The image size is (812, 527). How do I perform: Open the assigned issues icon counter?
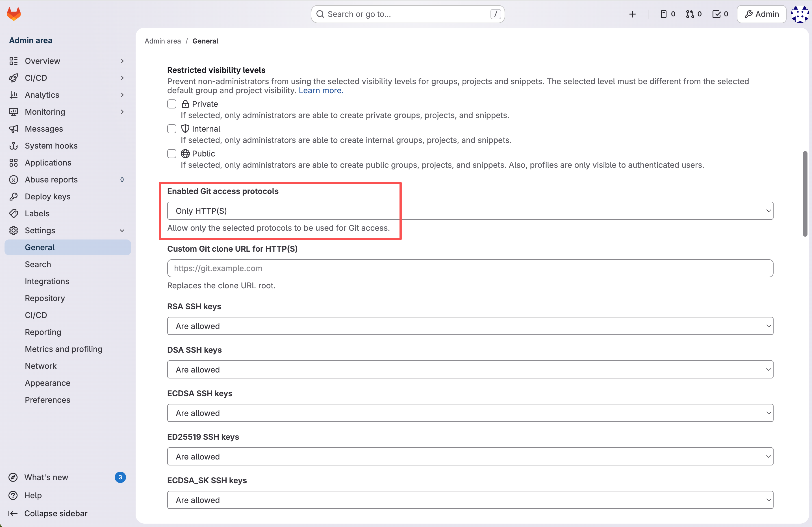click(x=667, y=14)
